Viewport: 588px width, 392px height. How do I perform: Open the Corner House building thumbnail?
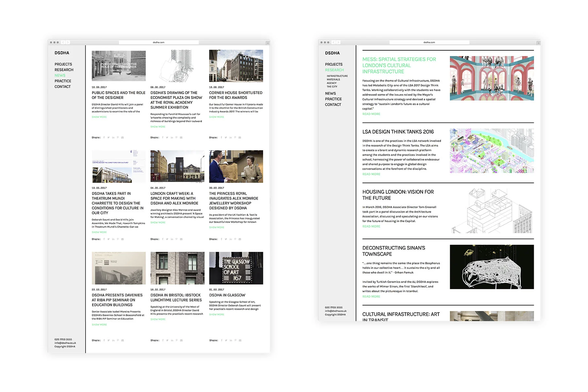(236, 66)
